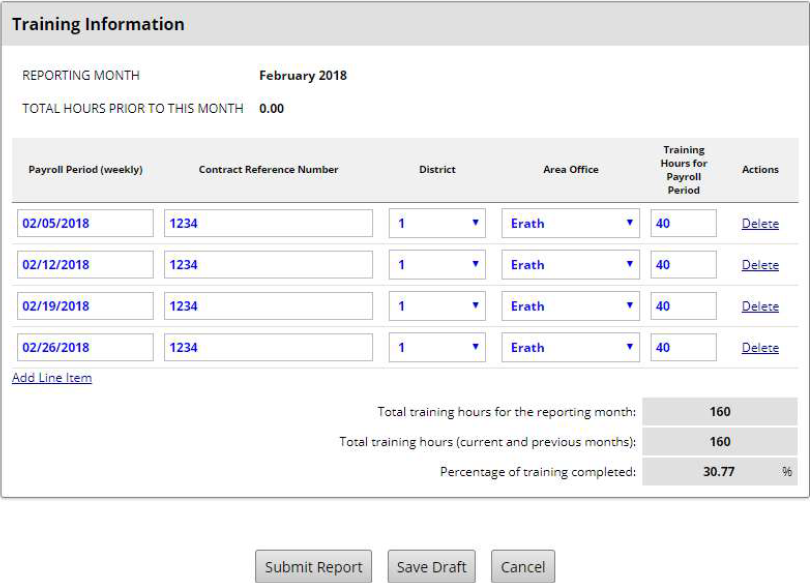810x583 pixels.
Task: Edit training hours field in 02/19/2018 row
Action: coord(683,306)
